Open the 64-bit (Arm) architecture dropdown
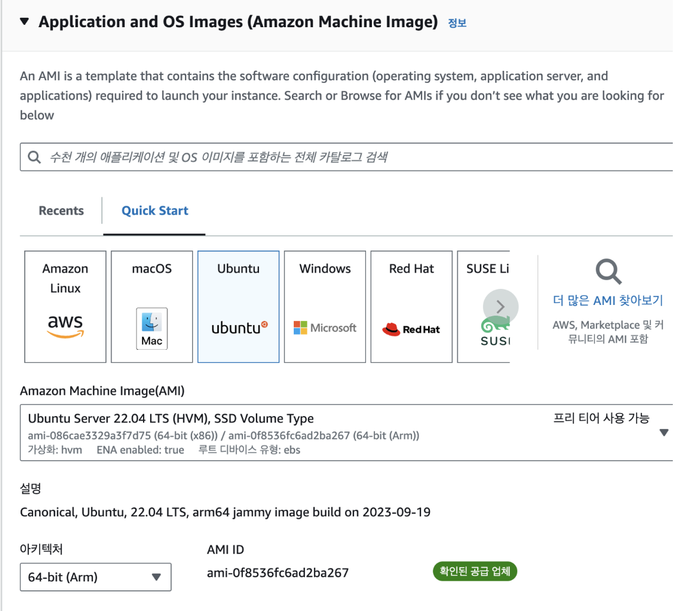The image size is (700, 611). tap(96, 577)
